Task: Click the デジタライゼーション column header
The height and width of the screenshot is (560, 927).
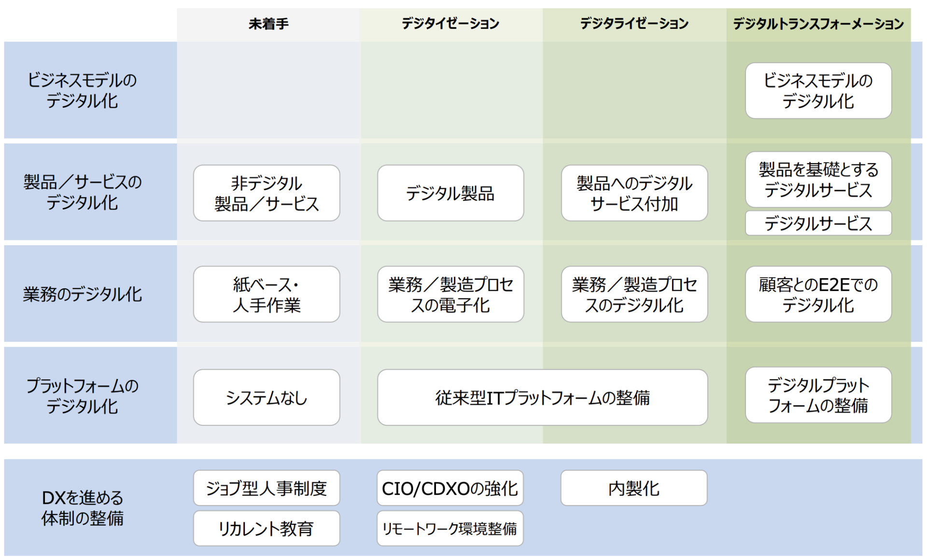Action: (634, 22)
